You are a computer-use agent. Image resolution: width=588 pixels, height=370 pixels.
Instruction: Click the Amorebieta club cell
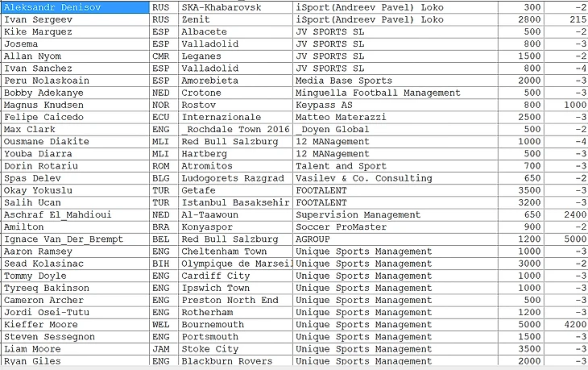tap(235, 81)
